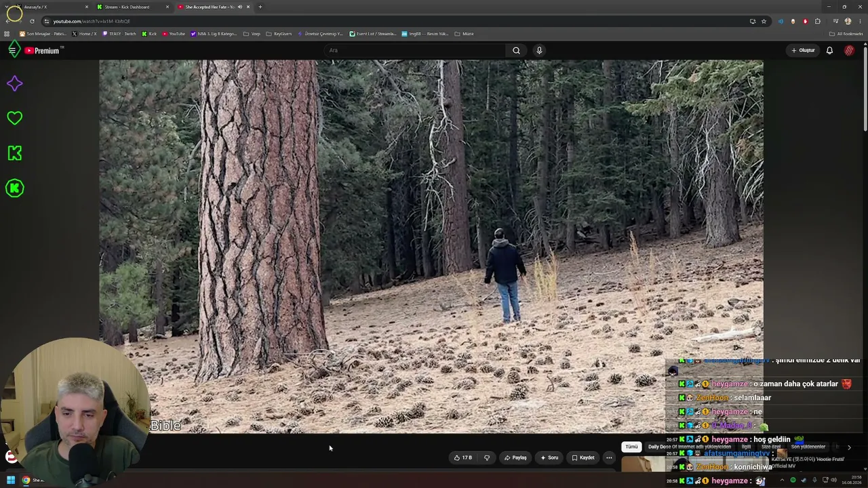Start voice search with the microphone

tap(539, 50)
